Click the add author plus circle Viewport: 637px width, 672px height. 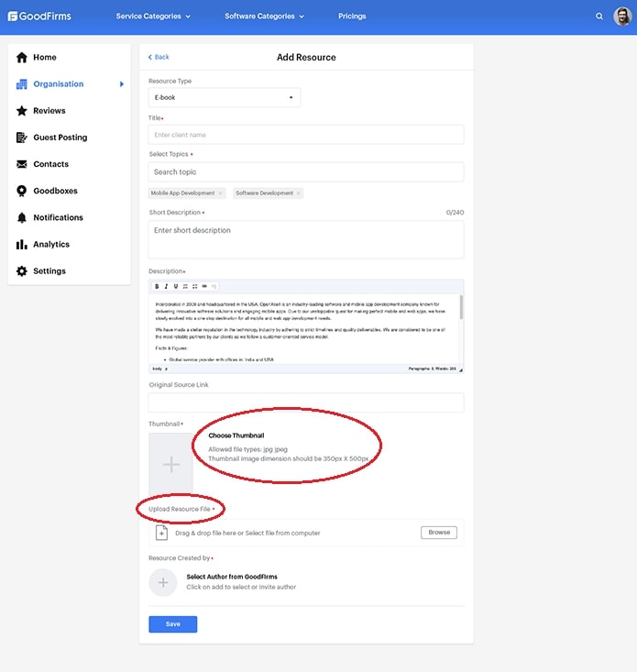click(x=163, y=582)
